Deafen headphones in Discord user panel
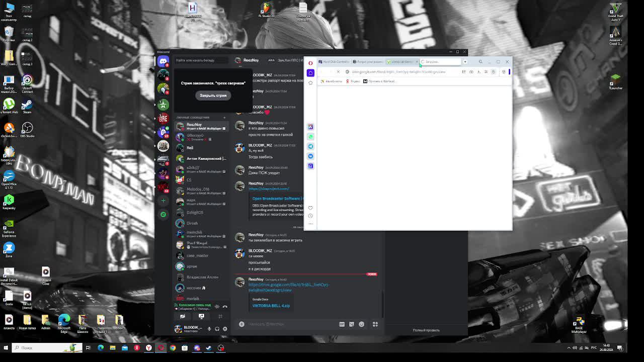644x362 pixels. (x=217, y=329)
